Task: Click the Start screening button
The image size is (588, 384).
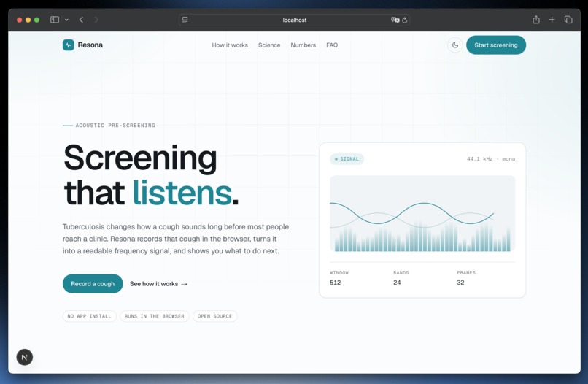Action: click(496, 45)
